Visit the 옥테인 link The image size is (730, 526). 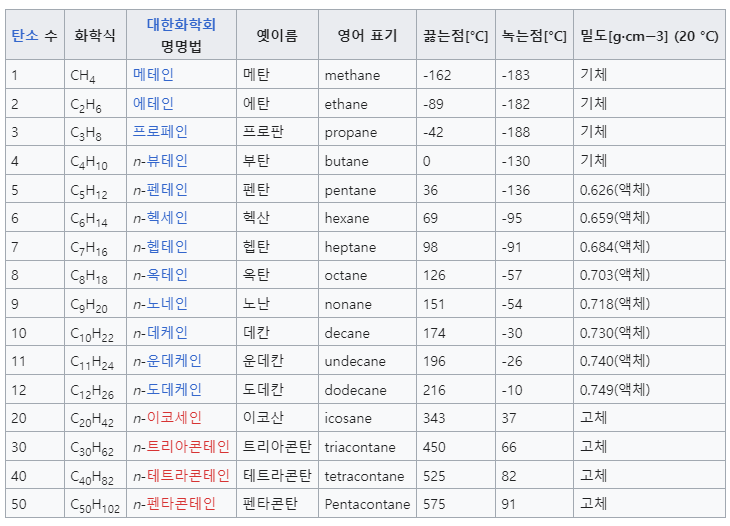tap(167, 275)
